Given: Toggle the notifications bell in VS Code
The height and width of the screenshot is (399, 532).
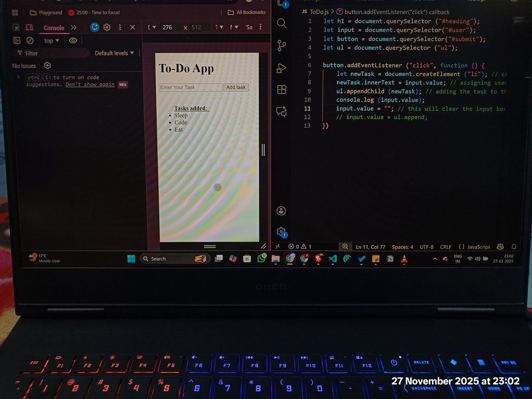Looking at the screenshot, I should click(x=514, y=247).
